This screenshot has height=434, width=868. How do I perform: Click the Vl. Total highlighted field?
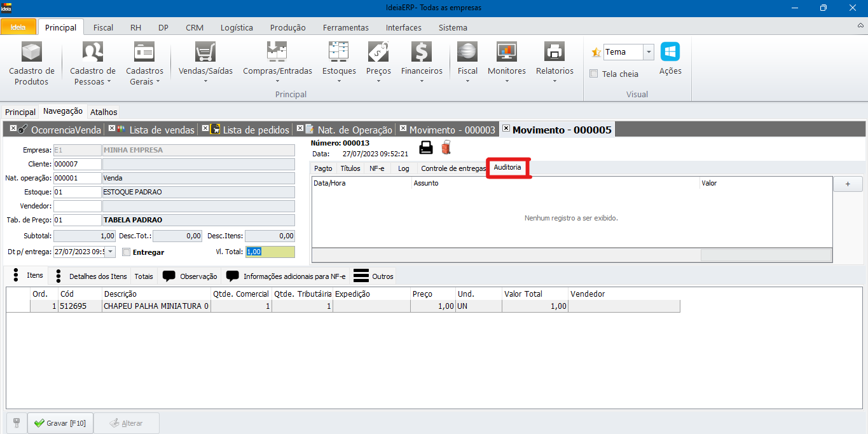tap(270, 252)
